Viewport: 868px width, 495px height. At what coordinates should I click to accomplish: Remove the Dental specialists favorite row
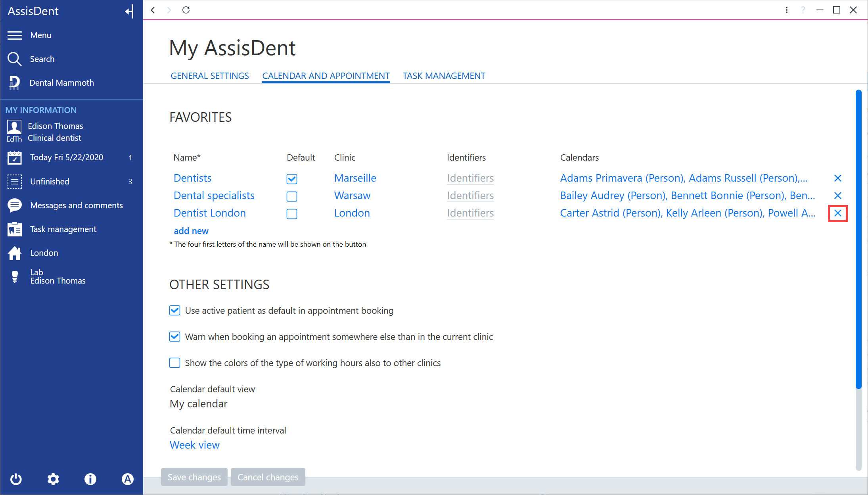(838, 196)
